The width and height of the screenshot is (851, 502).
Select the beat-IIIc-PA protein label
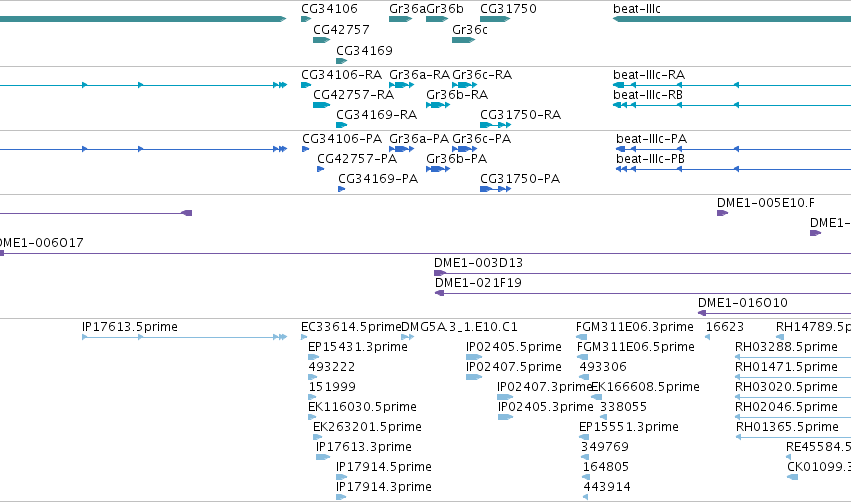tap(651, 138)
